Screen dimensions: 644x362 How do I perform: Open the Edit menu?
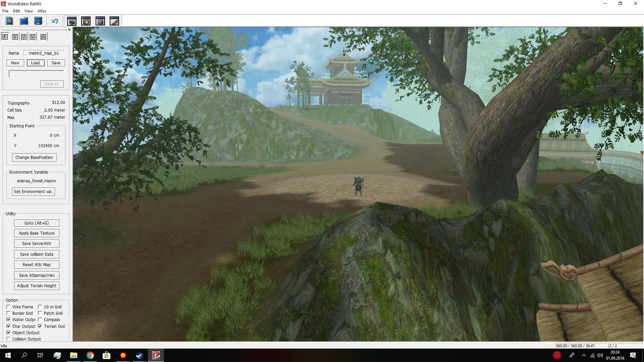(16, 11)
